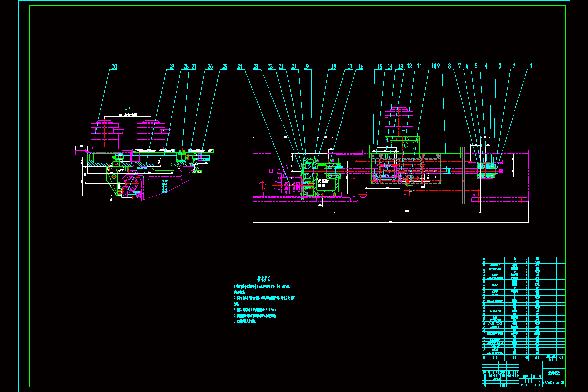The image size is (588, 392).
Task: Click part number label 5
Action: coord(476,66)
